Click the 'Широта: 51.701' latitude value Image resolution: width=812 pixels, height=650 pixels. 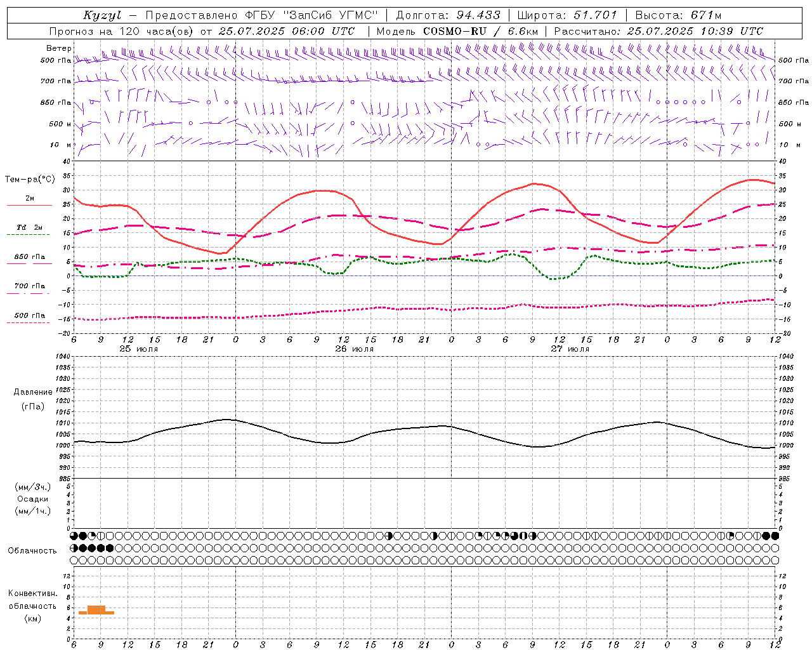567,15
